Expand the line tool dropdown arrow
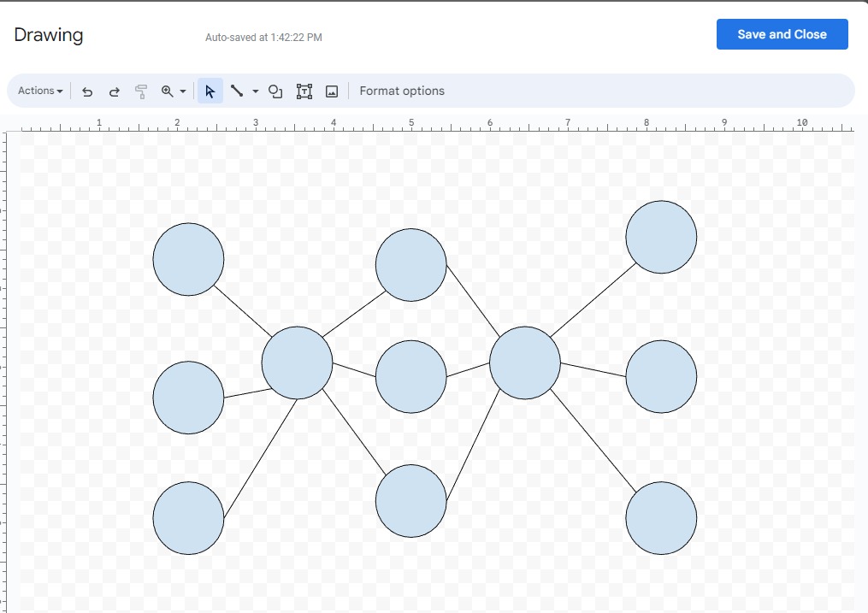This screenshot has height=613, width=868. point(253,91)
